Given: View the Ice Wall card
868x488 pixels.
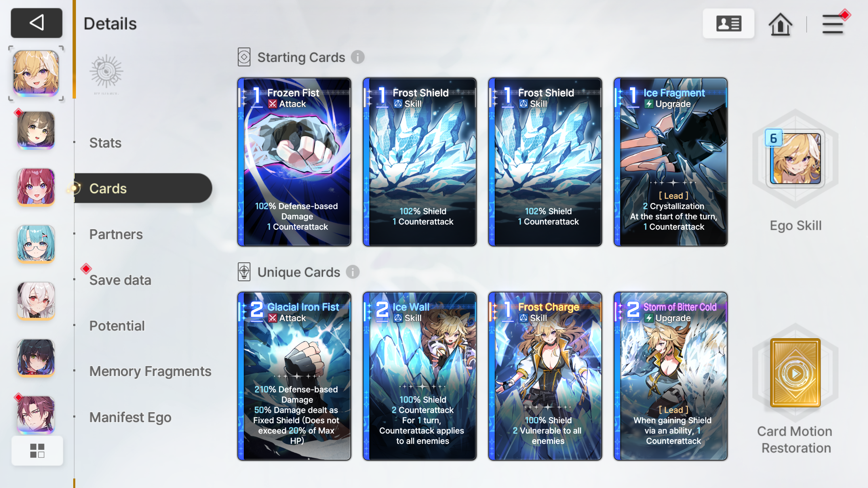Looking at the screenshot, I should 420,376.
